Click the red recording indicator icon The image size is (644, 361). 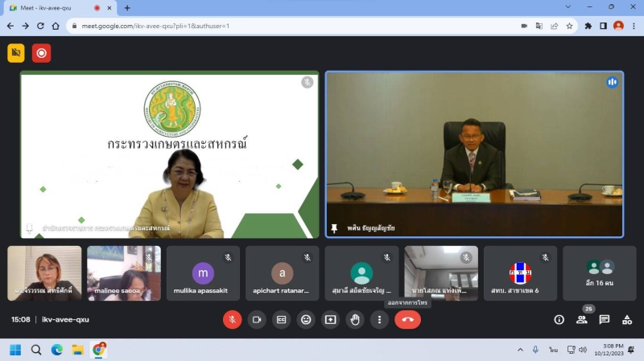click(x=41, y=53)
